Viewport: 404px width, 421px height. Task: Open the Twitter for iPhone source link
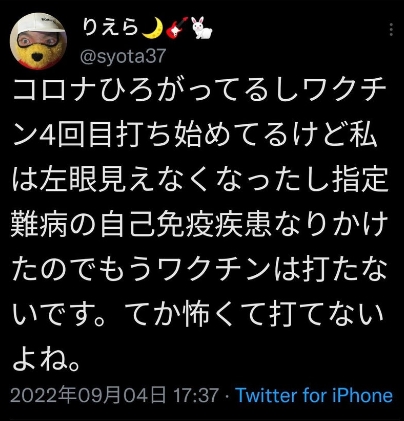pyautogui.click(x=314, y=396)
